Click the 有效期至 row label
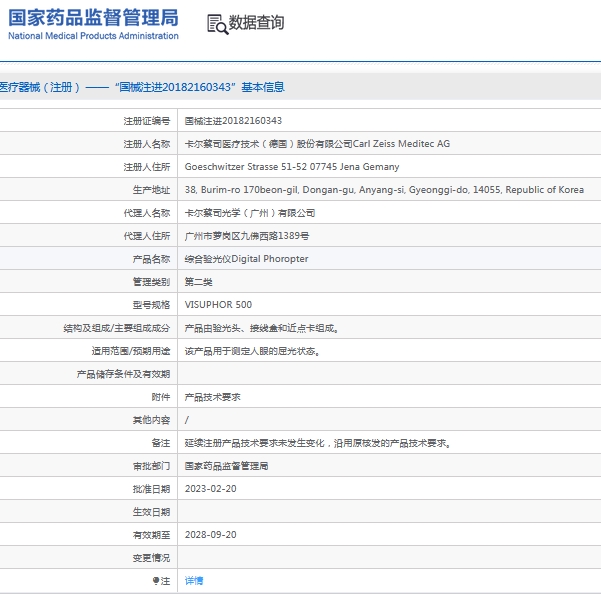Viewport: 601px width, 597px height. point(151,535)
